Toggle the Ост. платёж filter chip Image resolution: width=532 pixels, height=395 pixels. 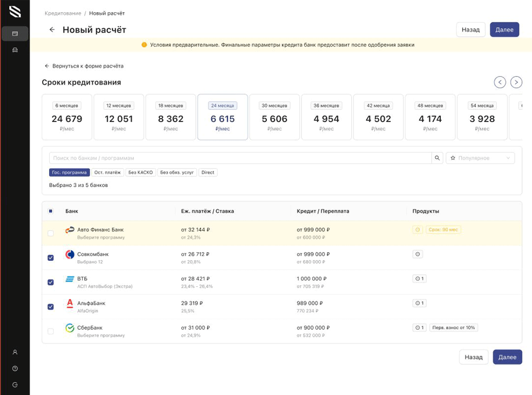point(107,172)
